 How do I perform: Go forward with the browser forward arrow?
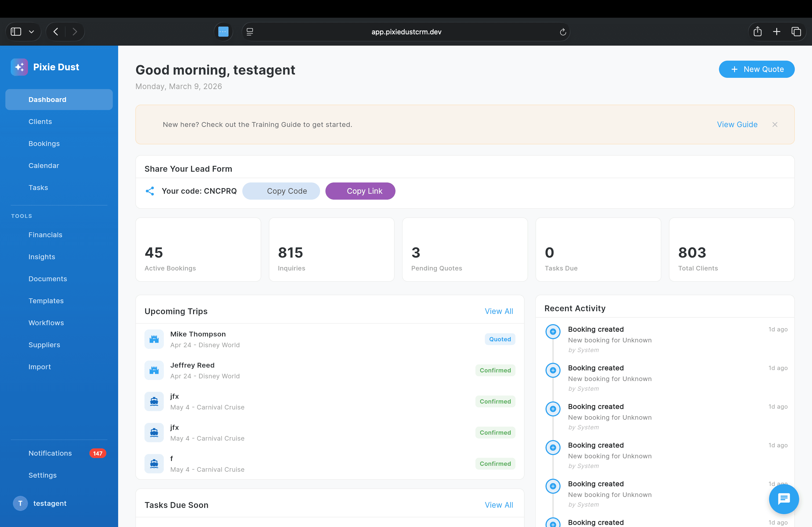tap(75, 32)
